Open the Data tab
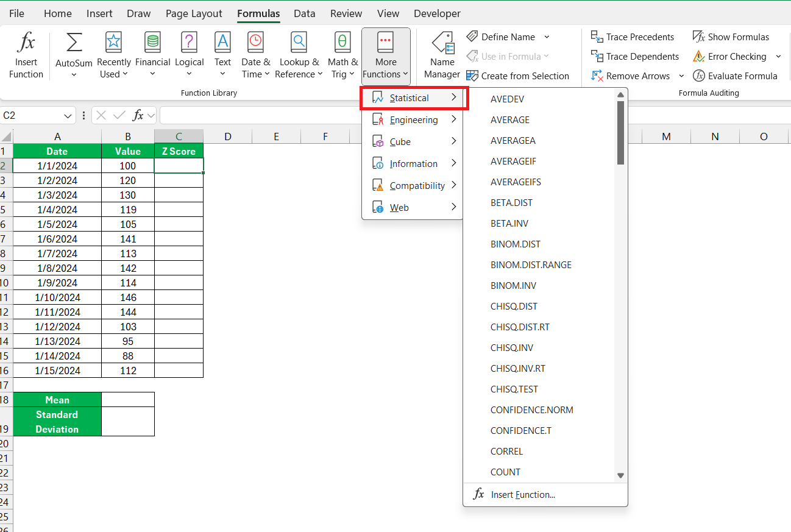791x532 pixels. click(x=305, y=13)
